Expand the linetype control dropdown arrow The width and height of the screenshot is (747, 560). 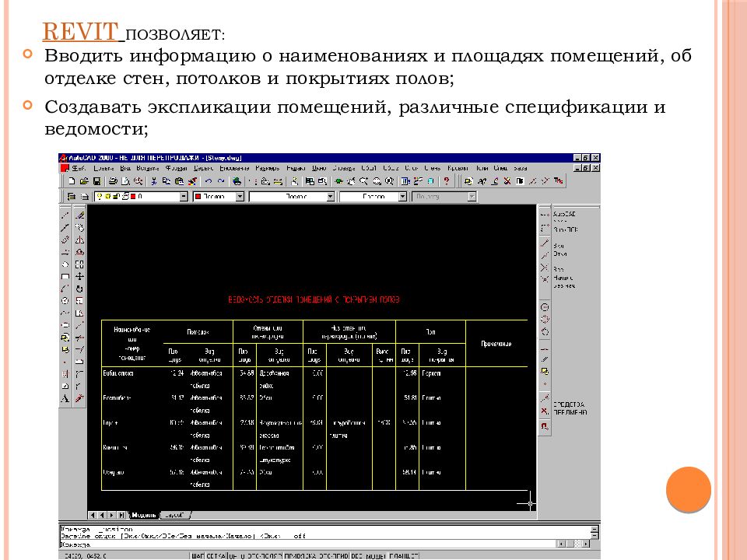pyautogui.click(x=331, y=196)
